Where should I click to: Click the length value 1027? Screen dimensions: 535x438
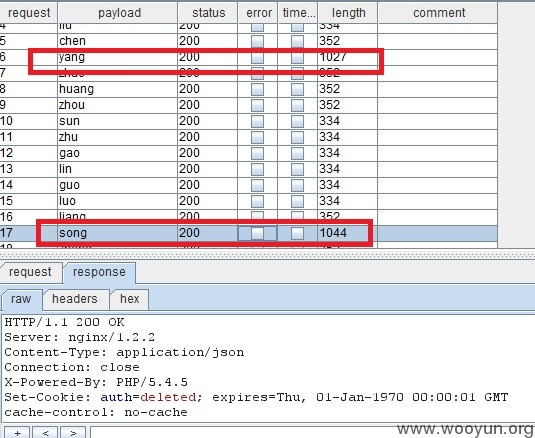333,57
